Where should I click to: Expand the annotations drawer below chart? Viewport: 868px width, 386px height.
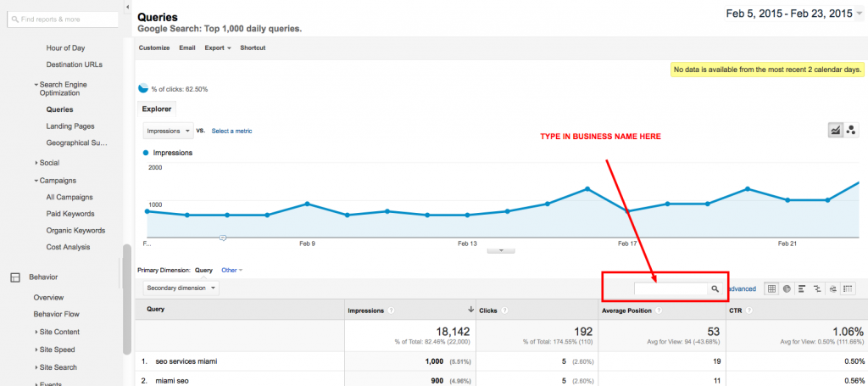[x=501, y=250]
